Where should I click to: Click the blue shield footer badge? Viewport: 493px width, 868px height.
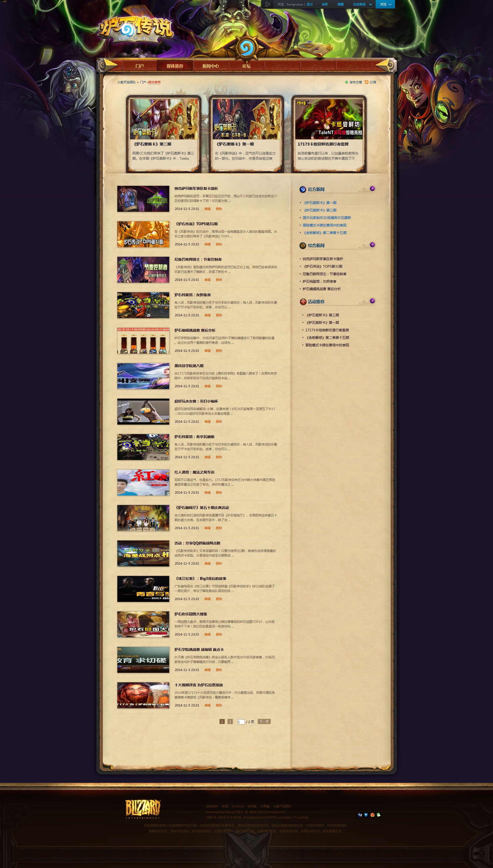(x=366, y=815)
